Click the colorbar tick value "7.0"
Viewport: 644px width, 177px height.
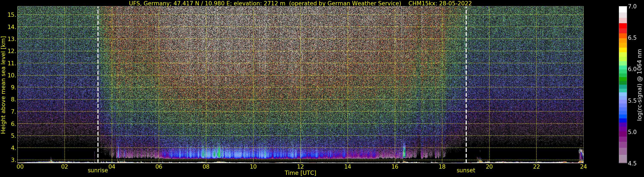tap(632, 6)
